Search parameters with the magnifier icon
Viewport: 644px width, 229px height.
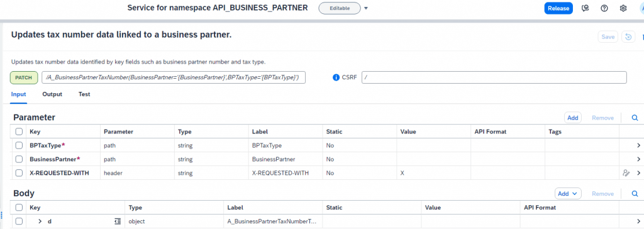point(635,118)
